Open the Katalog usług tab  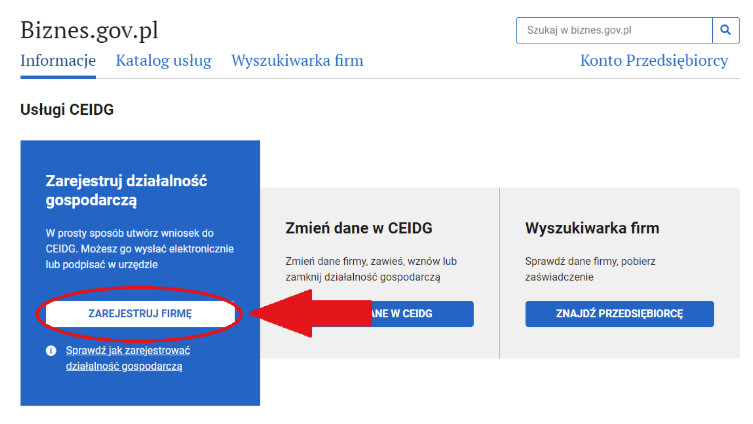[163, 61]
